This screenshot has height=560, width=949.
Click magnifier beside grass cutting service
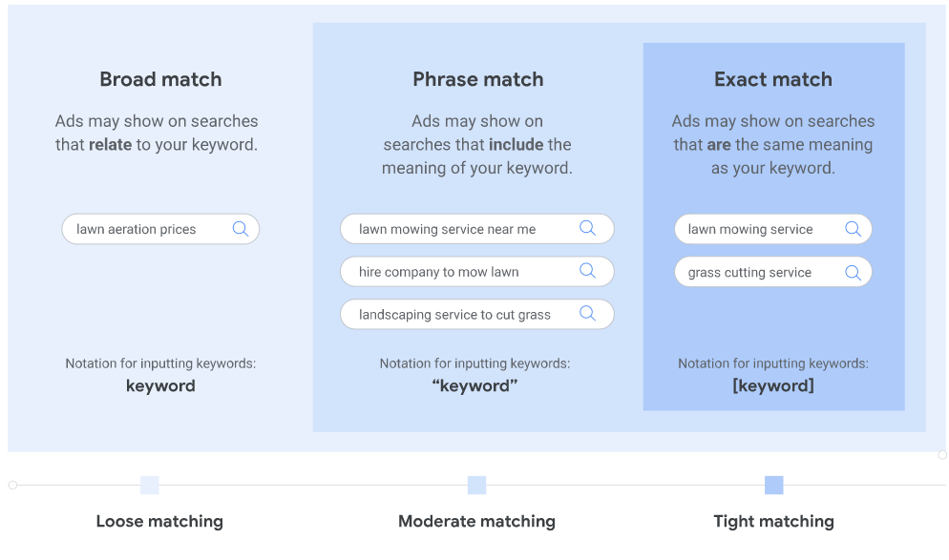pos(853,273)
